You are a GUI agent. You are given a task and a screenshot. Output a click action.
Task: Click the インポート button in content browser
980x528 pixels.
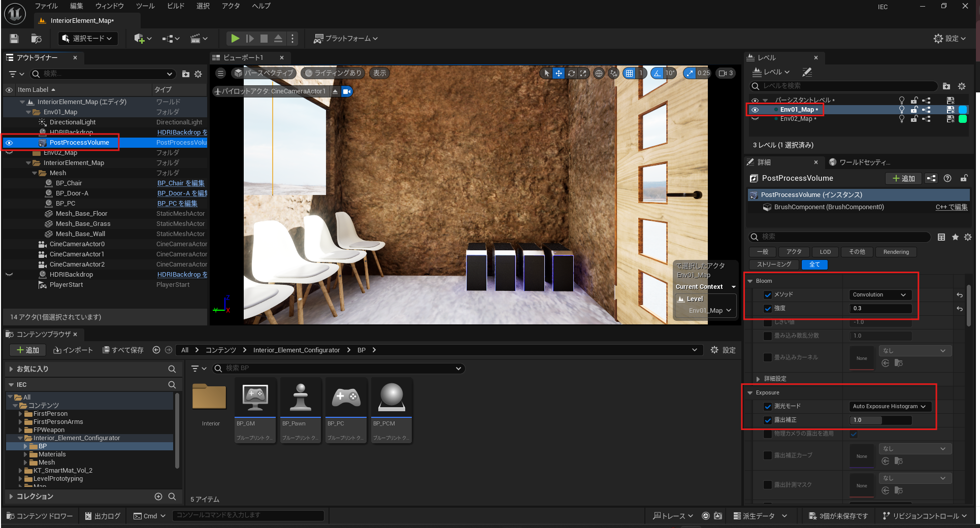(x=73, y=350)
